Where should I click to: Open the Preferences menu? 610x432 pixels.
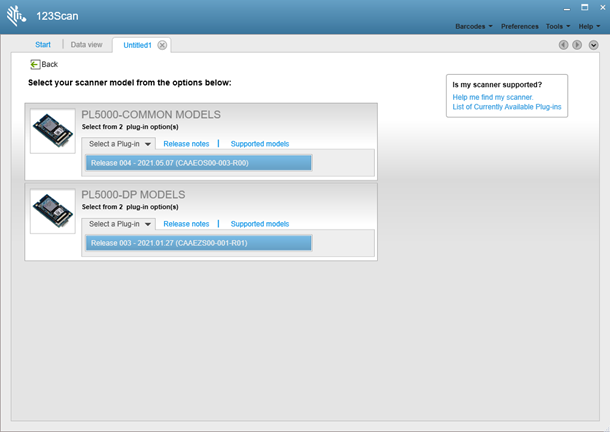tap(519, 26)
